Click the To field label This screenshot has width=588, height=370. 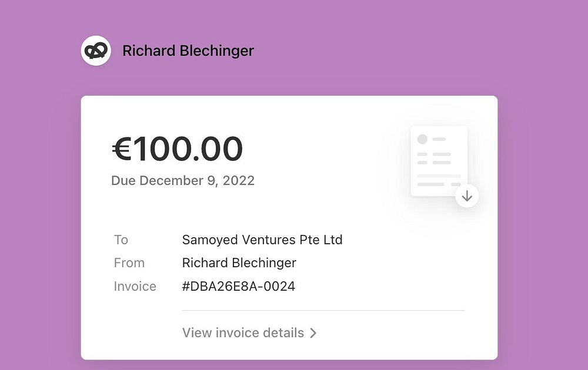121,240
